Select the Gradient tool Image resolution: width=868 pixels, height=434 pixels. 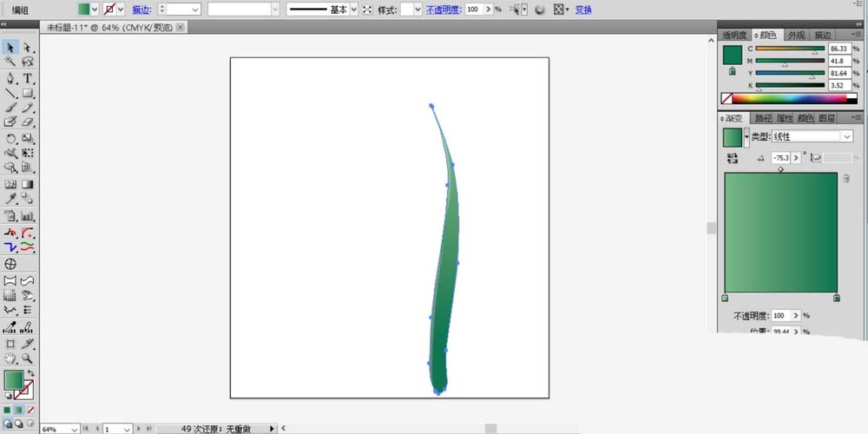pos(28,184)
